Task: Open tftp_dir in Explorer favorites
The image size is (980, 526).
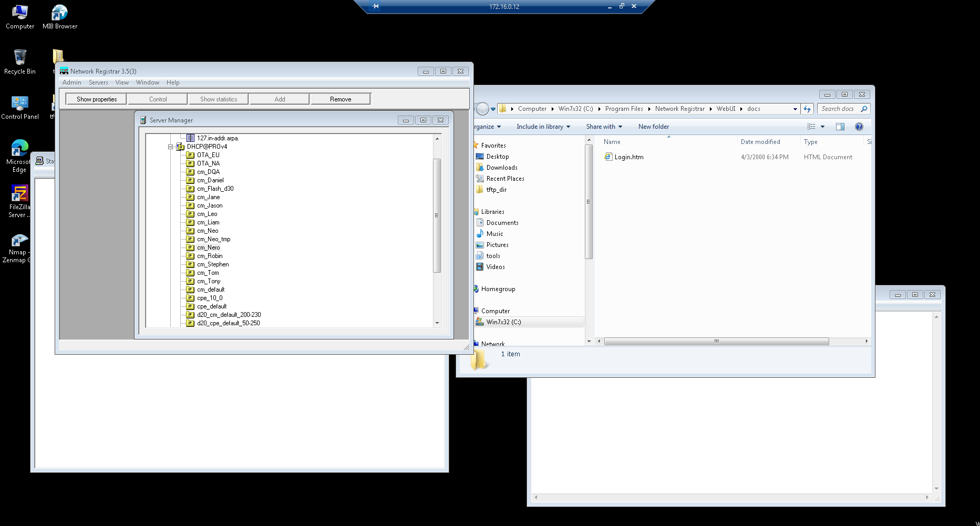Action: pos(496,190)
